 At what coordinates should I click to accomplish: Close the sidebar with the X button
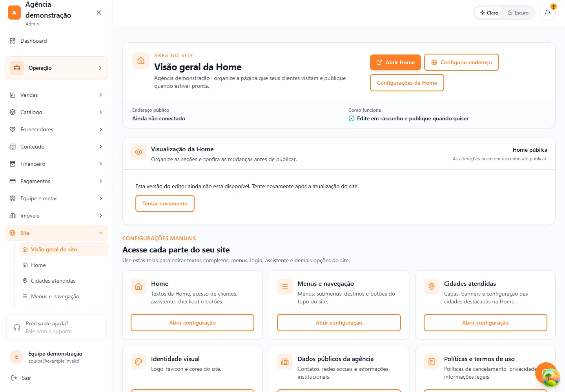click(x=99, y=13)
